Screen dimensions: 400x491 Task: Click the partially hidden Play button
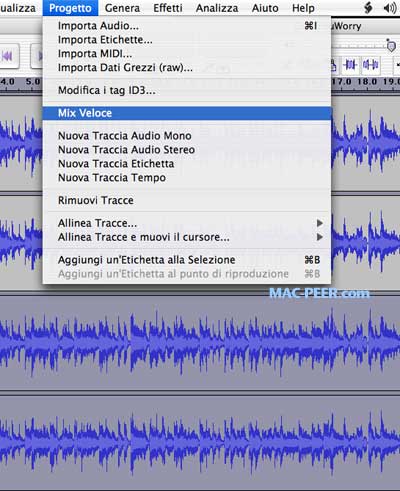pyautogui.click(x=37, y=56)
